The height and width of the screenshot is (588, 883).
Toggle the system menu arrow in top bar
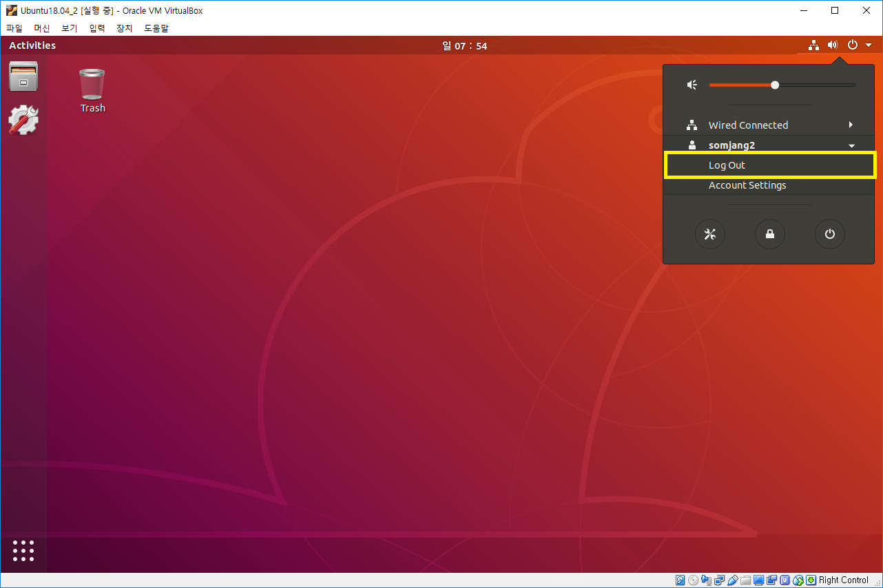click(x=869, y=45)
